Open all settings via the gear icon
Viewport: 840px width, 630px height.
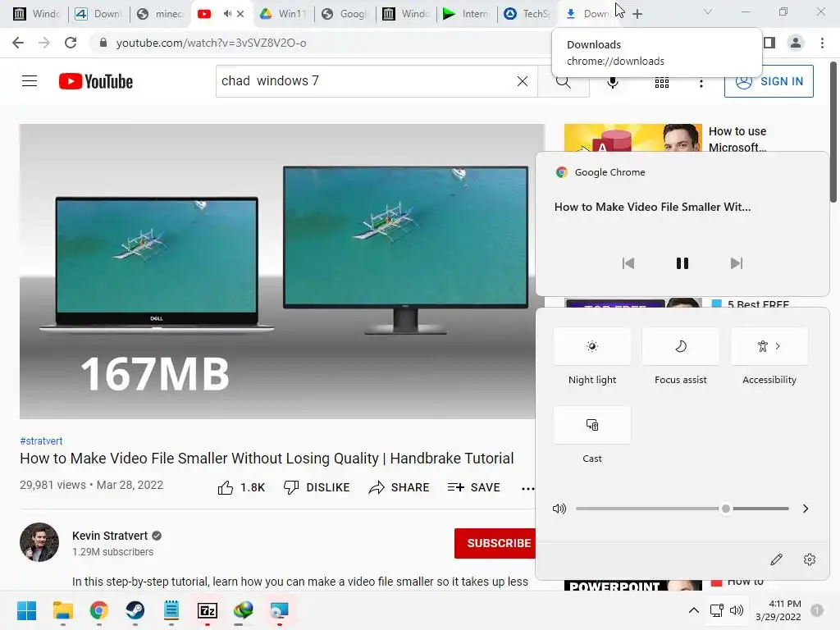click(810, 559)
